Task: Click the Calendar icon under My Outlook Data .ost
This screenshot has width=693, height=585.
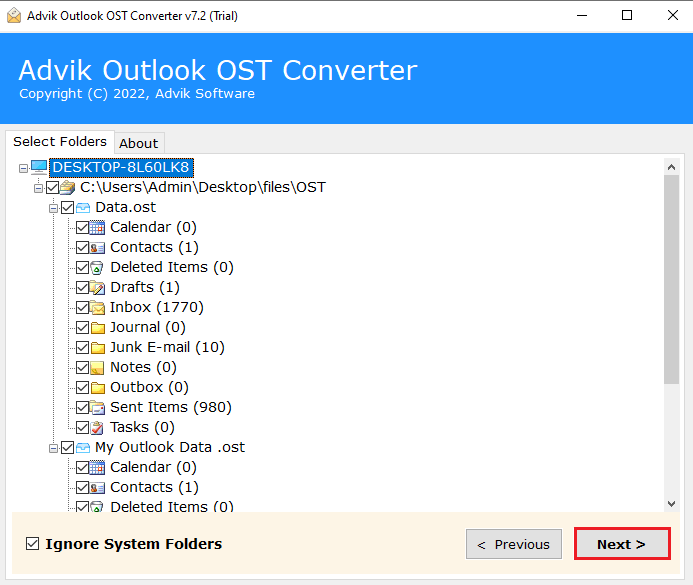Action: [x=97, y=467]
